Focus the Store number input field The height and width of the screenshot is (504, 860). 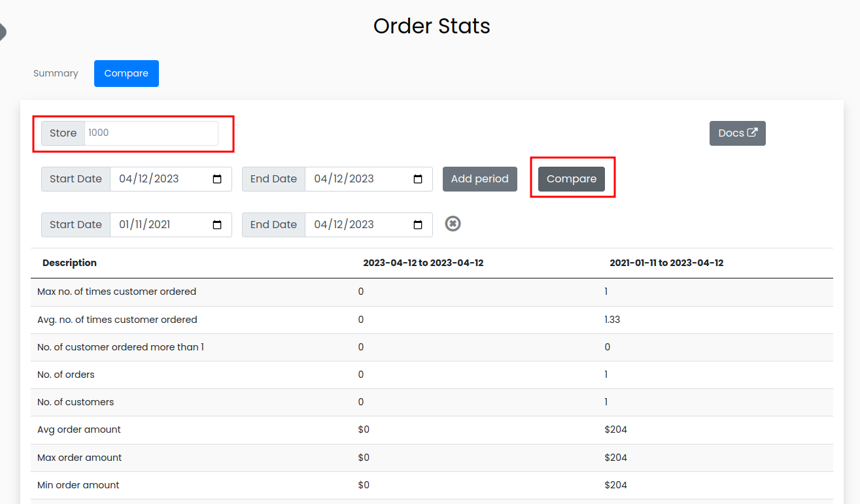(150, 133)
